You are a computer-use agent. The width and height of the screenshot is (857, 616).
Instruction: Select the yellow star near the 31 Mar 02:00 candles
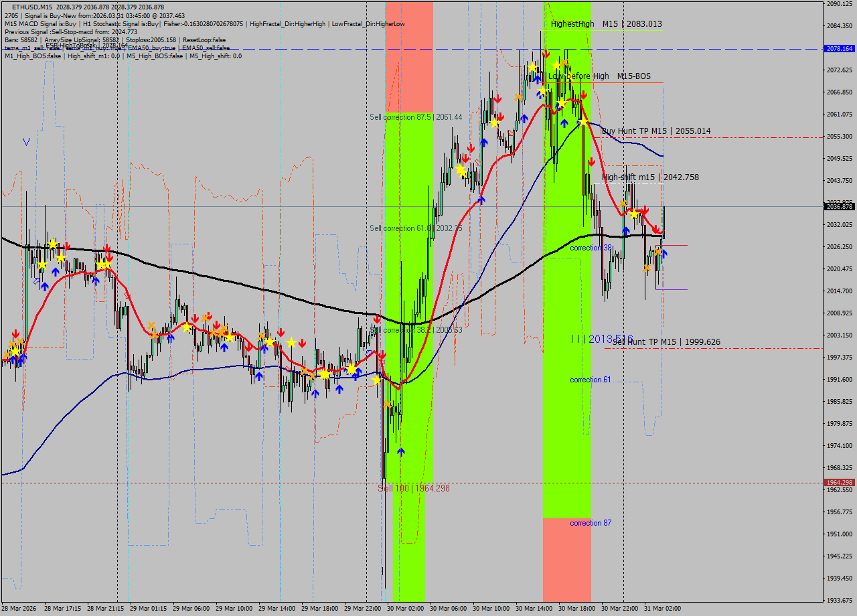tap(633, 214)
